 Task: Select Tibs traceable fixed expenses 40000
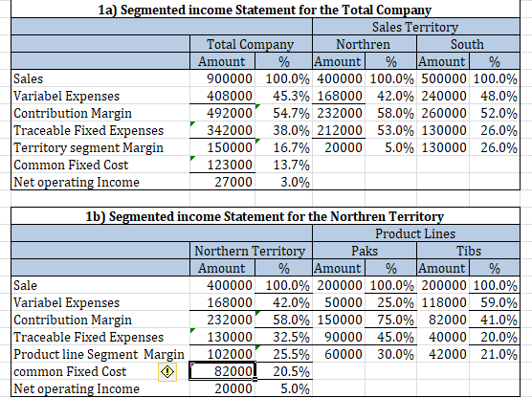pos(443,337)
